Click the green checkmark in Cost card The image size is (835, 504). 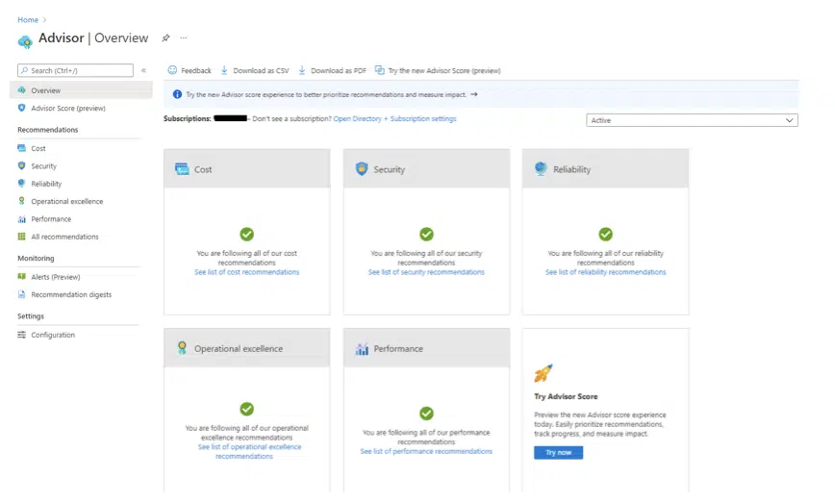pyautogui.click(x=246, y=234)
